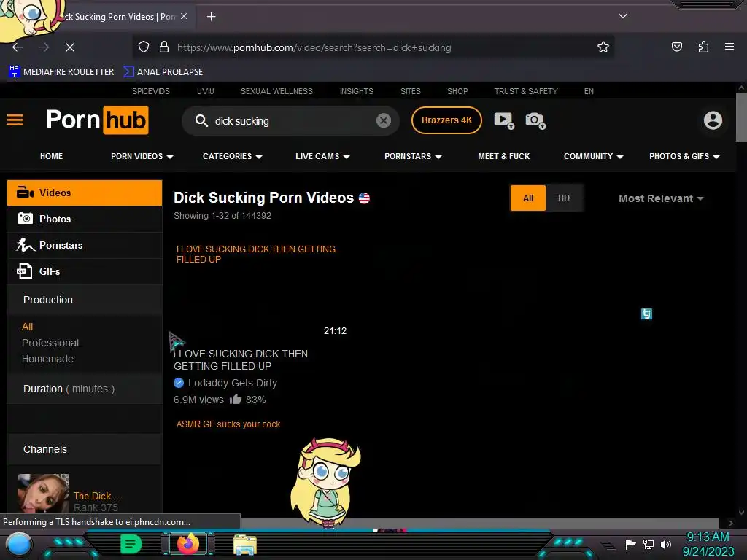Viewport: 747px width, 560px height.
Task: Open the UVIU top link
Action: pos(205,91)
